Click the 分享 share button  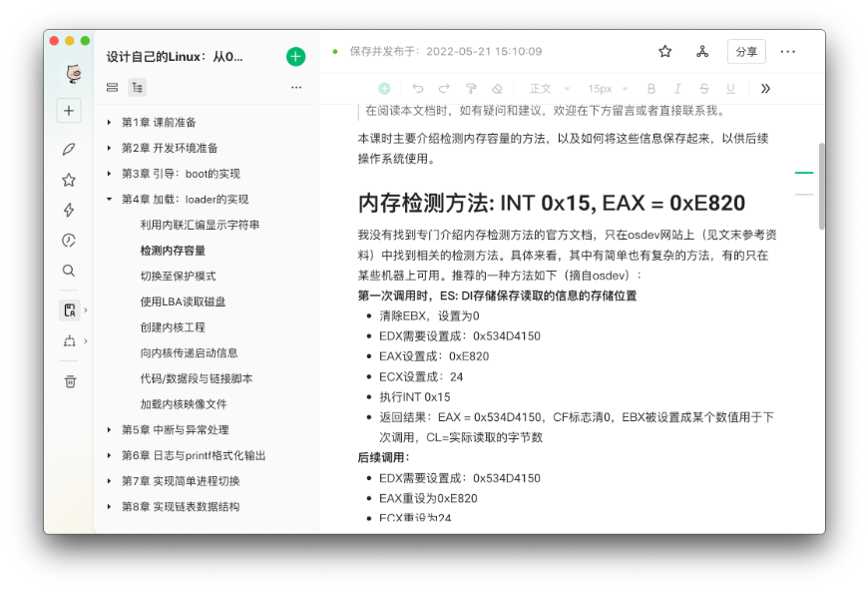[x=745, y=52]
